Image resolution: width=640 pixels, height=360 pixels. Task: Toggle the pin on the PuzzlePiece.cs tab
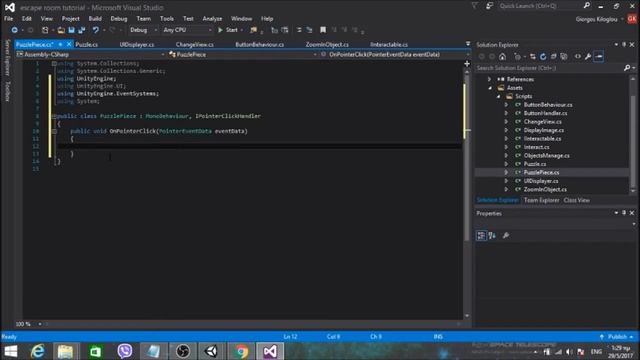click(60, 44)
